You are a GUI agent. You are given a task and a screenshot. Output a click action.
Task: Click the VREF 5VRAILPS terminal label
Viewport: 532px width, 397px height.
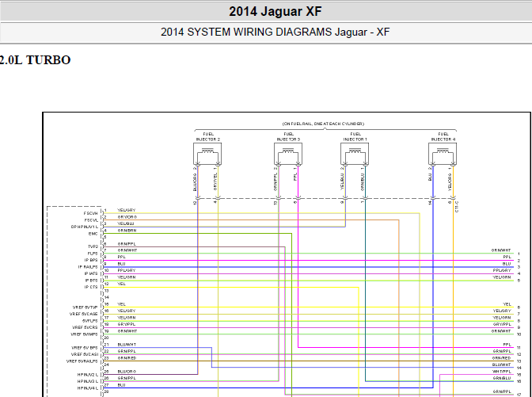(82, 361)
